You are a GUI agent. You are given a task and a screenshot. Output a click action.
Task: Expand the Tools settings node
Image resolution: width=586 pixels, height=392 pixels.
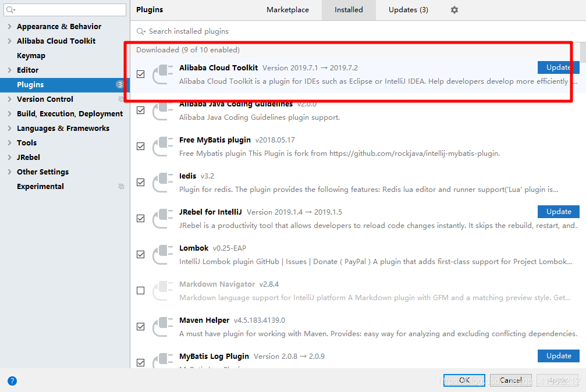pyautogui.click(x=10, y=142)
